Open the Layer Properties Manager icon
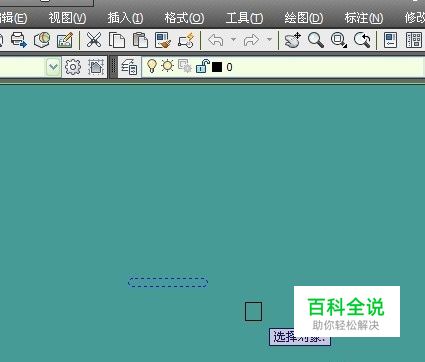Image resolution: width=425 pixels, height=362 pixels. pos(129,67)
